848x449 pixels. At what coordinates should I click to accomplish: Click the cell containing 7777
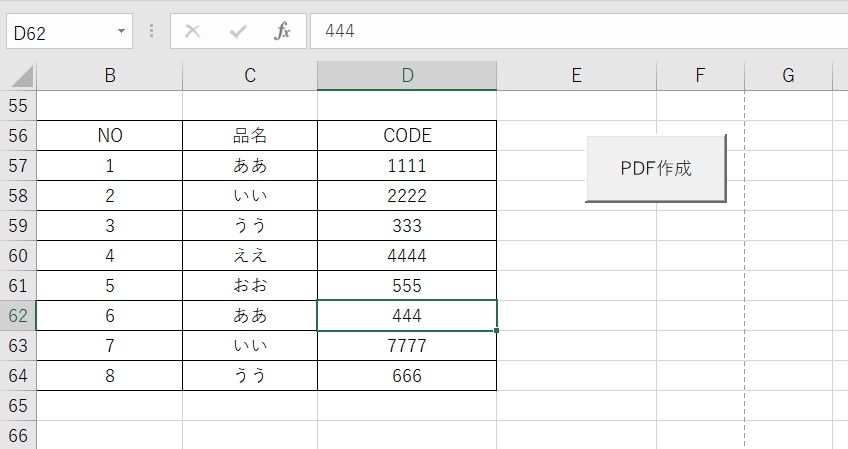pyautogui.click(x=407, y=346)
